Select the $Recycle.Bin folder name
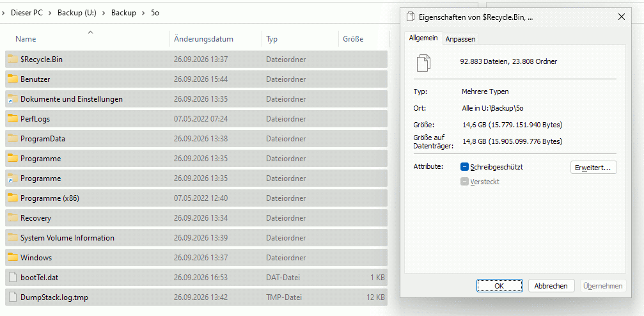644x316 pixels. [42, 59]
